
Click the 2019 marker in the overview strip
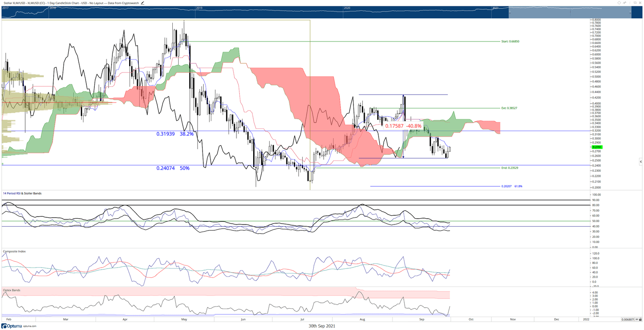tap(199, 8)
